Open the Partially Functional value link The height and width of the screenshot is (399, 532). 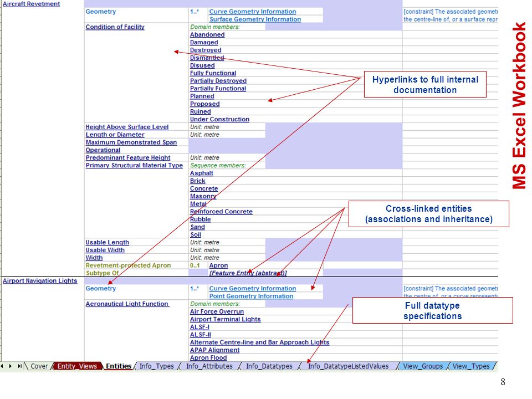coord(218,89)
